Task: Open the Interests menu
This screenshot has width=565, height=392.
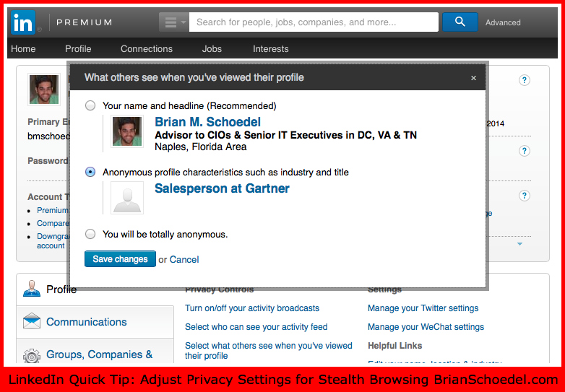Action: point(271,49)
